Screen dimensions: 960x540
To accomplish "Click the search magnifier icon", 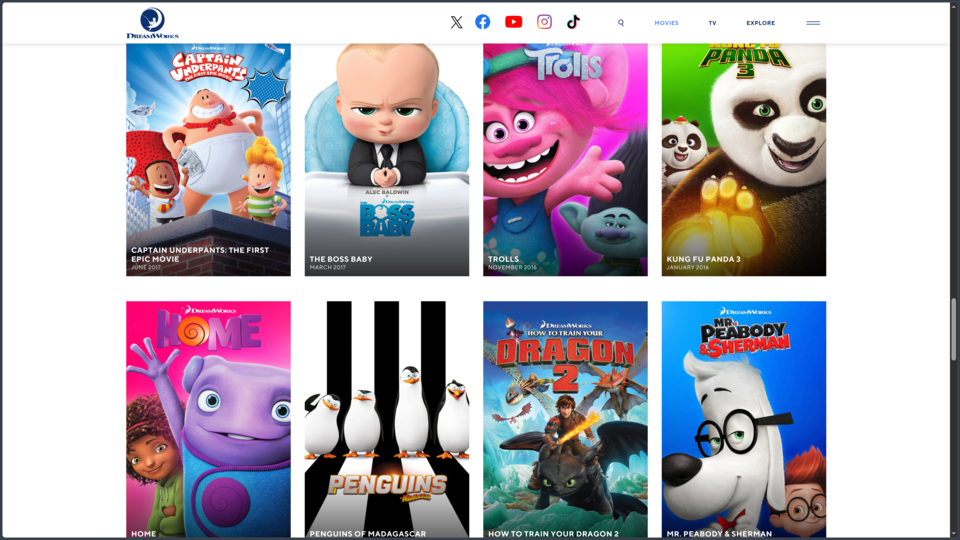I will pyautogui.click(x=621, y=23).
